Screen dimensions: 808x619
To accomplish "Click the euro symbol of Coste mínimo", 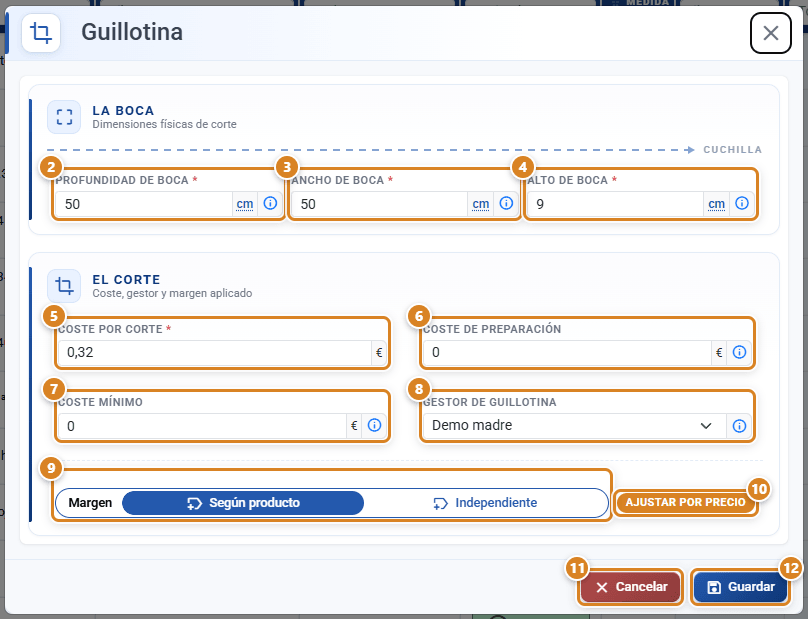I will point(354,426).
